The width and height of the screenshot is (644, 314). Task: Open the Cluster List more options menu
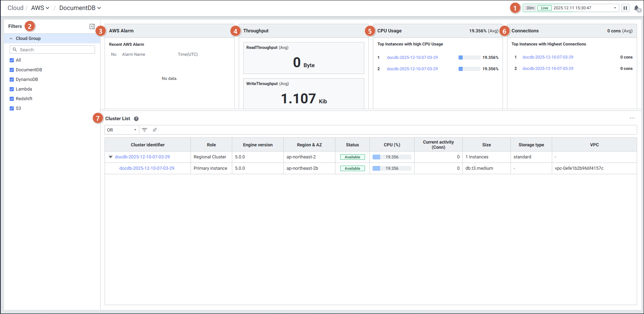tap(632, 118)
